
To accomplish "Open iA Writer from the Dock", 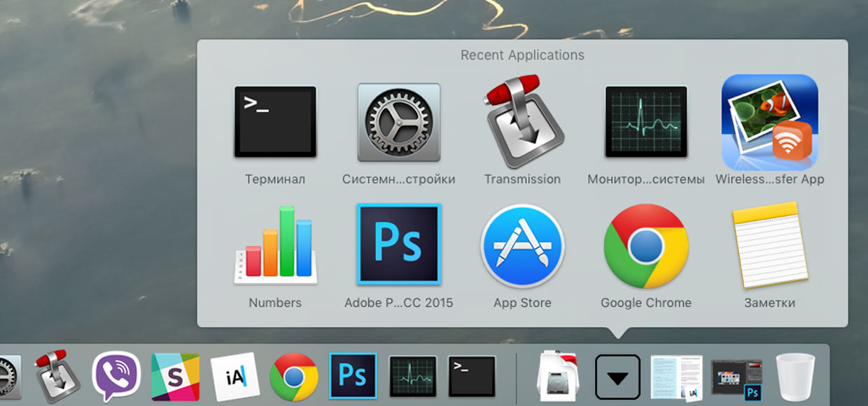I will (234, 377).
